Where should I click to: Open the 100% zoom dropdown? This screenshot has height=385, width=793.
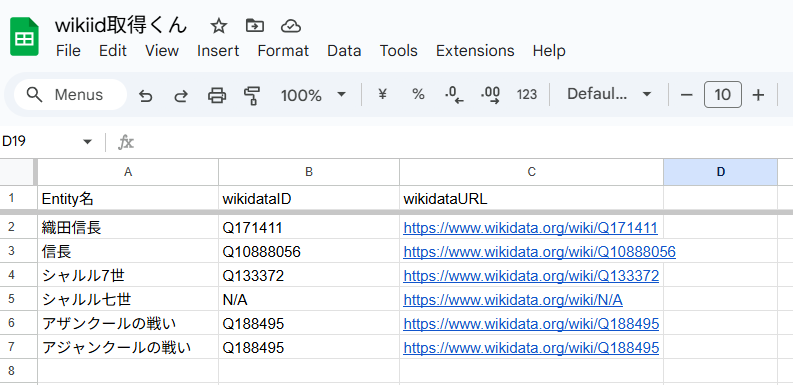click(314, 95)
